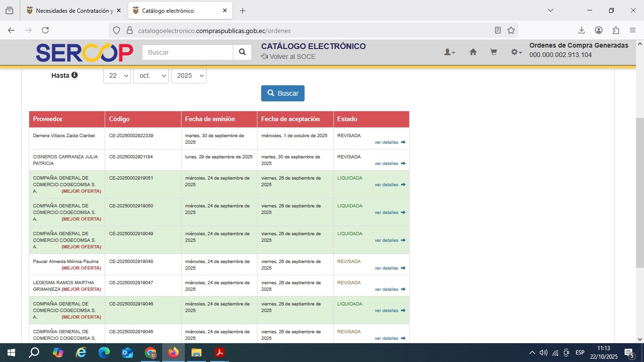Viewport: 644px width, 362px height.
Task: Click the Buscar search input field
Action: tap(188, 52)
